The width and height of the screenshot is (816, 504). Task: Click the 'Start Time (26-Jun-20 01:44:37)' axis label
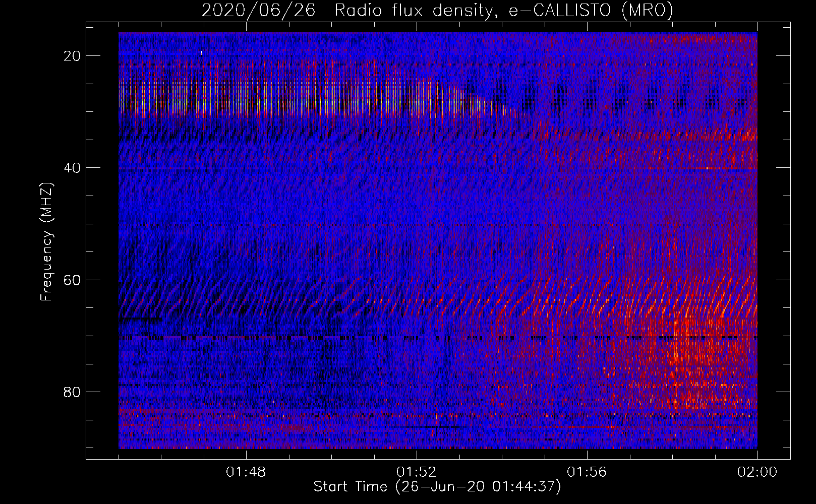coord(437,487)
